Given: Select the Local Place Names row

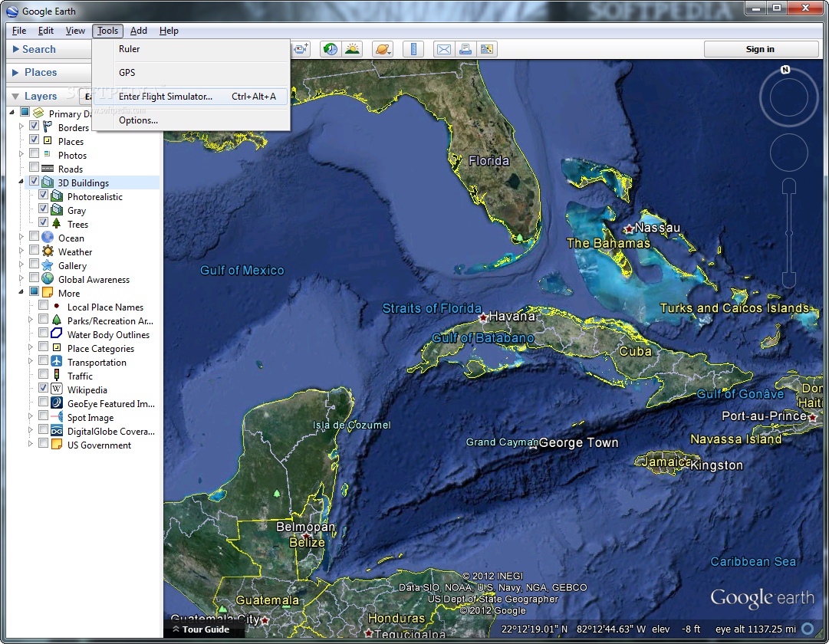Looking at the screenshot, I should click(x=105, y=307).
